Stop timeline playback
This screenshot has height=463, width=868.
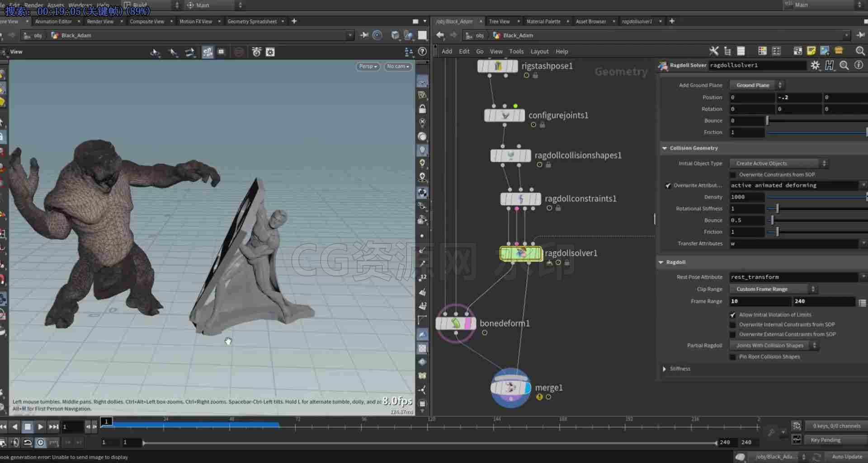click(28, 426)
